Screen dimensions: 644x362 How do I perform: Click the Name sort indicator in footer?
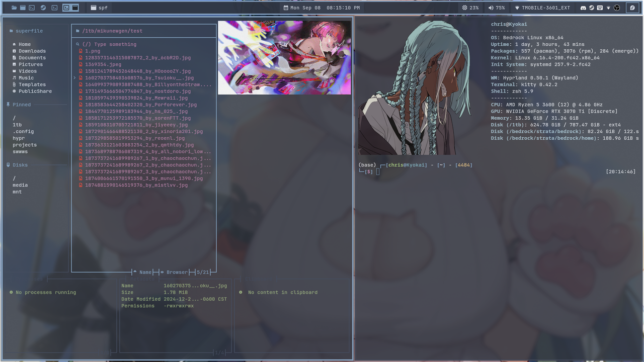(x=142, y=272)
